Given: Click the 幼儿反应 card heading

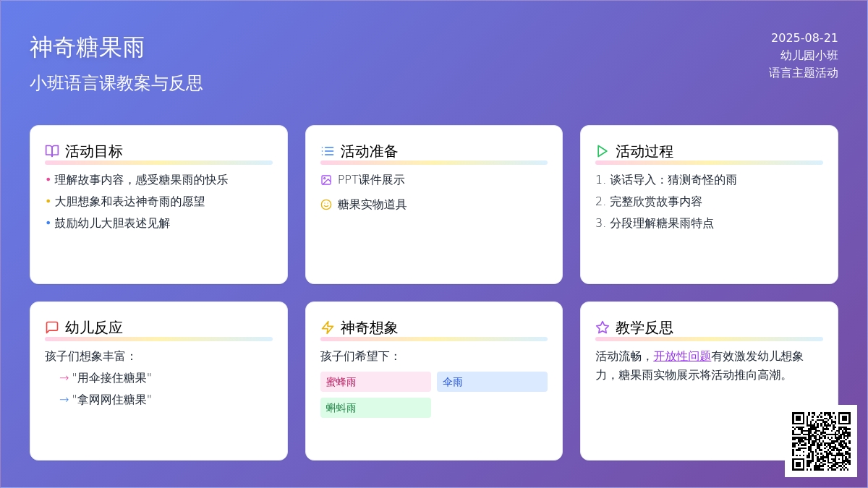Looking at the screenshot, I should [x=94, y=328].
